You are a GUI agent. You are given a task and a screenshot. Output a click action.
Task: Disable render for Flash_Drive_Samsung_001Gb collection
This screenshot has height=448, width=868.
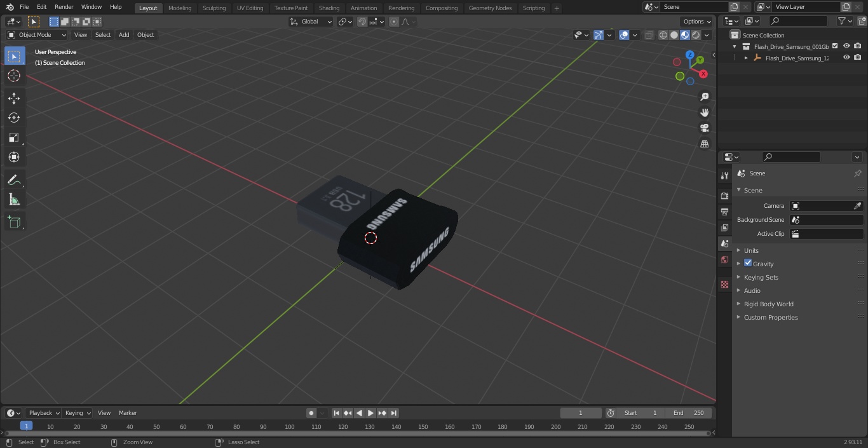[858, 46]
